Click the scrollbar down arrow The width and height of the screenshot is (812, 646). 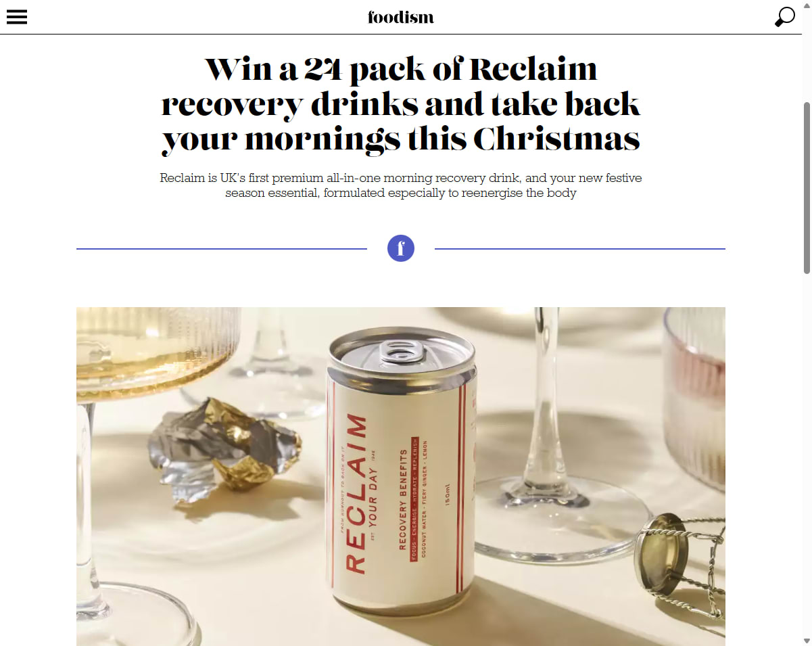point(807,641)
